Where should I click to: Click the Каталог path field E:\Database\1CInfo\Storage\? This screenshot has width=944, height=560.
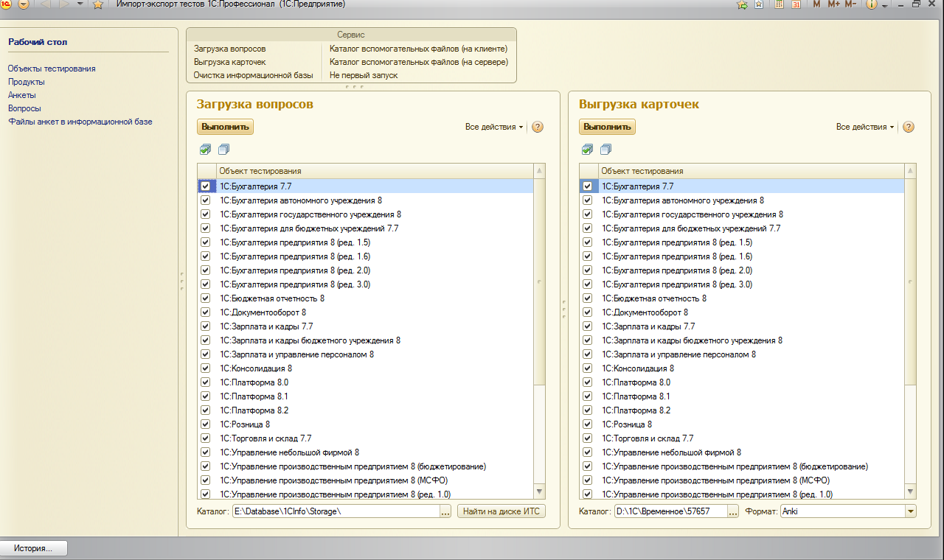click(336, 511)
